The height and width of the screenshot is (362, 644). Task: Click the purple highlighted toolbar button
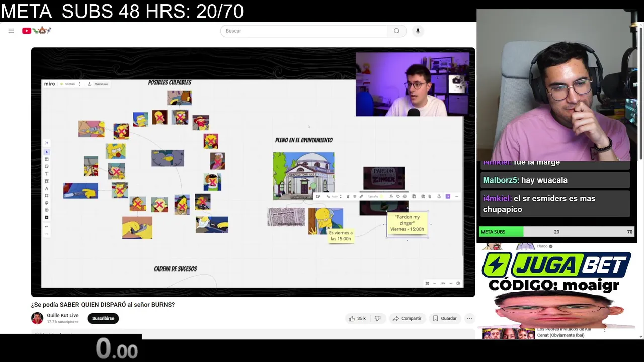point(448,196)
